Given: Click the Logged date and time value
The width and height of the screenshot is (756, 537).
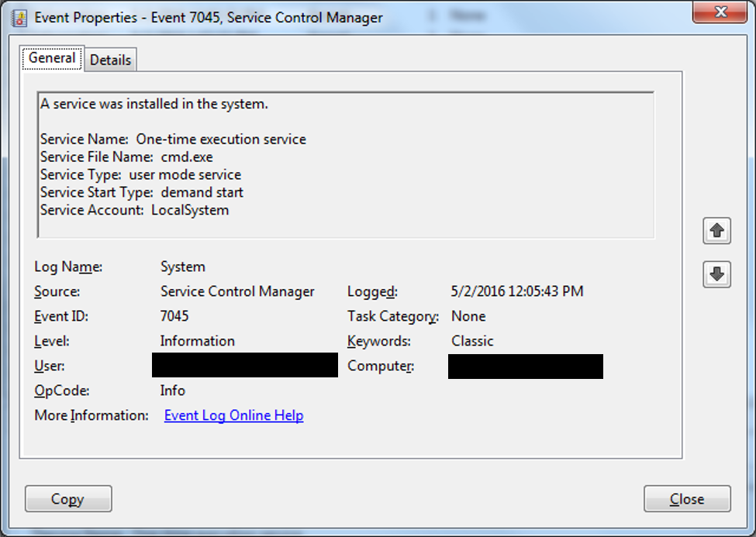Looking at the screenshot, I should [517, 291].
